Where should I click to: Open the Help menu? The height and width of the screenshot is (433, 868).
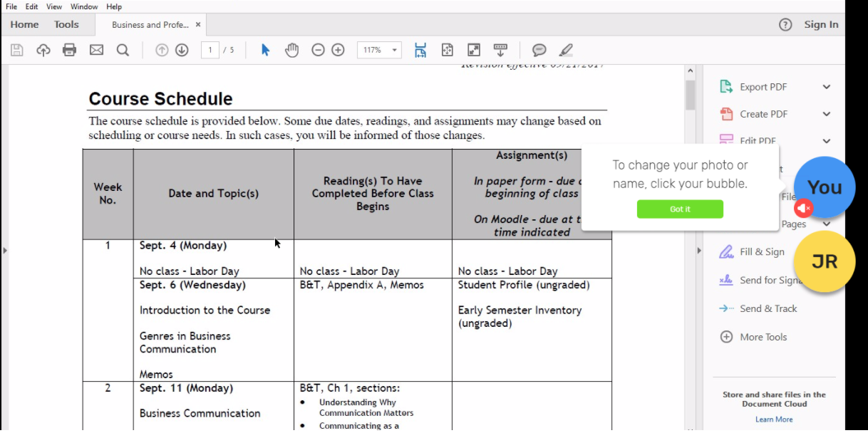[114, 6]
